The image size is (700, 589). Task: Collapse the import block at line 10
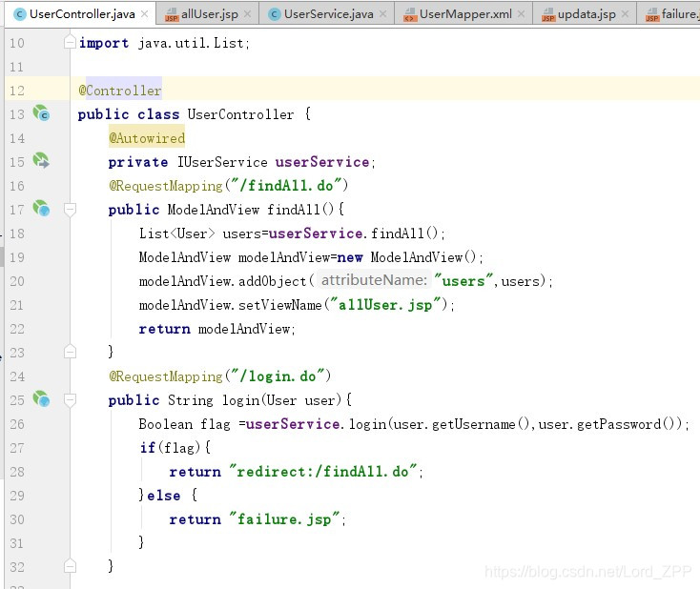pyautogui.click(x=70, y=42)
